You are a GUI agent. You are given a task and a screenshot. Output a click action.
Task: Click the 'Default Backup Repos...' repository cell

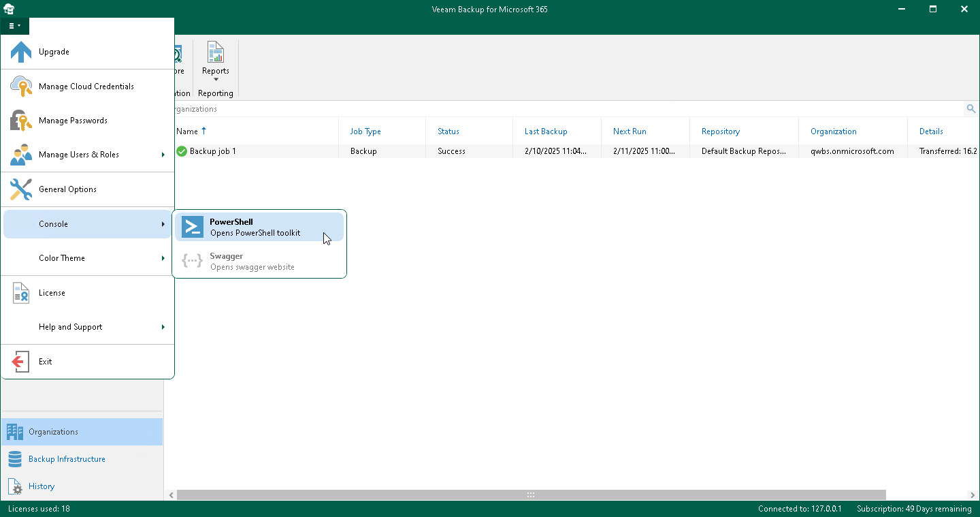[744, 151]
